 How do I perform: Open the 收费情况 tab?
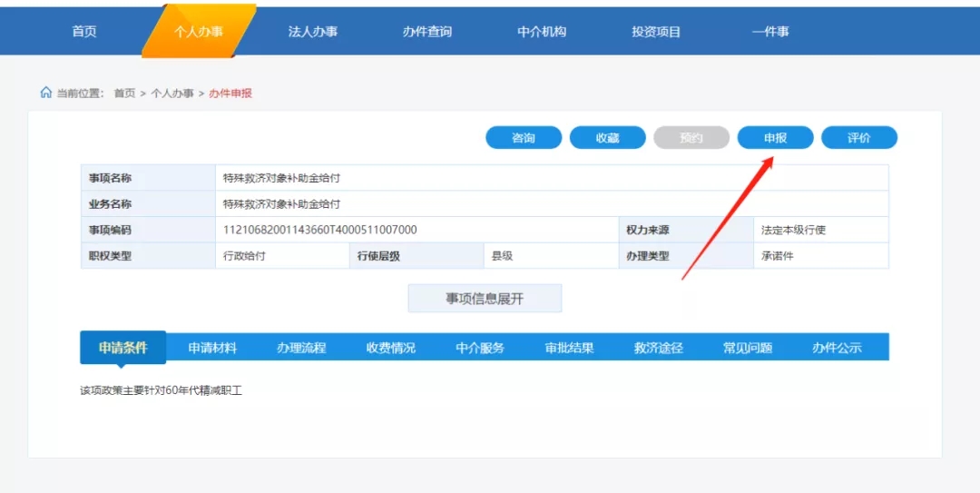coord(390,348)
